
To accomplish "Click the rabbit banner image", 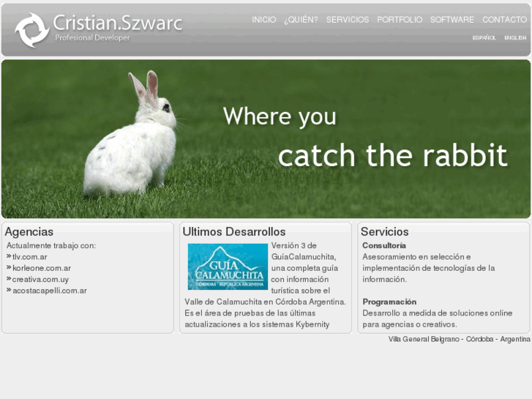I will pyautogui.click(x=266, y=138).
